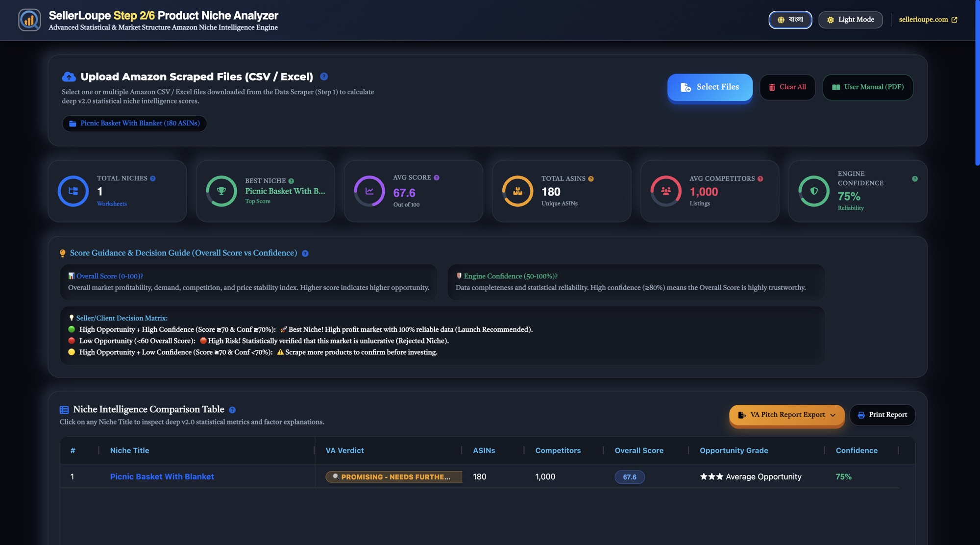This screenshot has height=545, width=980.
Task: Click help icon beside TOTAL NICHES
Action: (153, 179)
